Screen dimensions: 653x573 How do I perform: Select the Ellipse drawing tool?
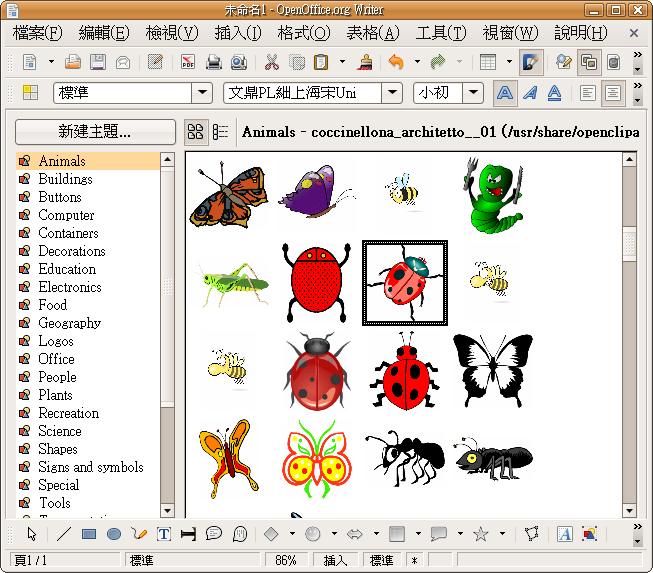[114, 534]
